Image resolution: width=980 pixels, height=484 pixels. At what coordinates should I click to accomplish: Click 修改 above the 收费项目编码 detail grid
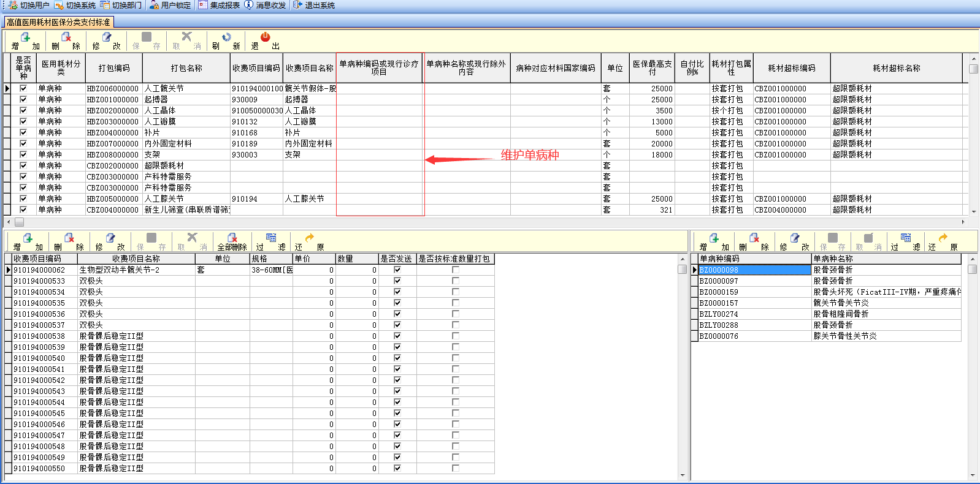(110, 242)
